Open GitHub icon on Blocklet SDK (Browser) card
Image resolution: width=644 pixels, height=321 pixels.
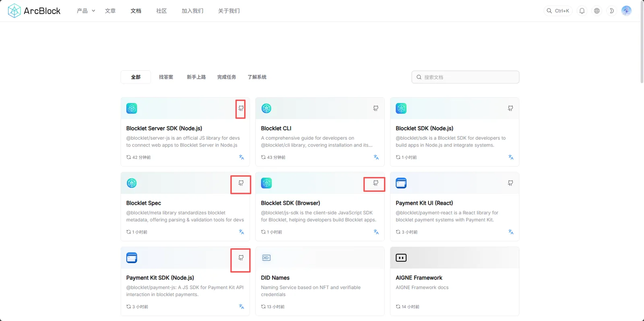[x=376, y=183]
